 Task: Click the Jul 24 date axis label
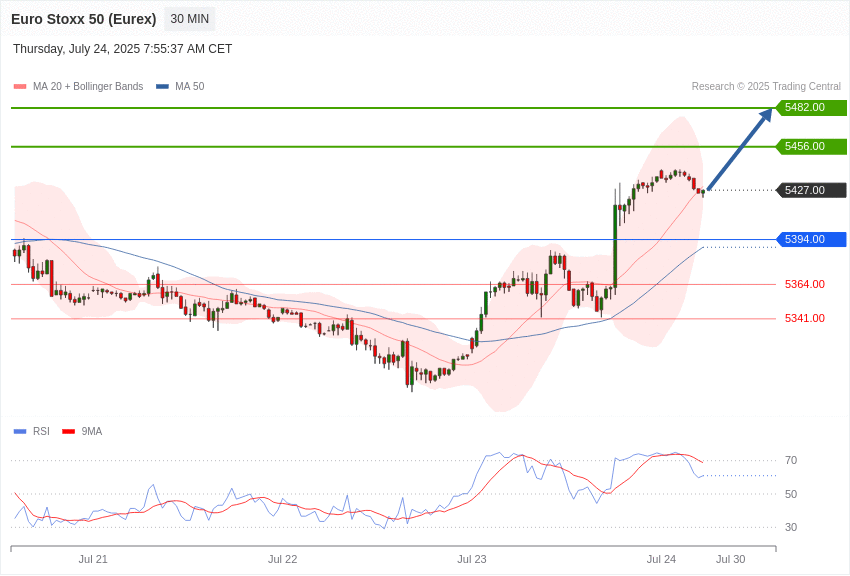click(x=661, y=559)
